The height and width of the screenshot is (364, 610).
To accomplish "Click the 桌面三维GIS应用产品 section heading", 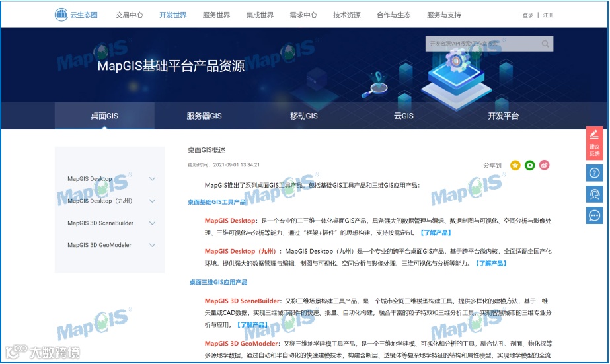I will point(218,282).
